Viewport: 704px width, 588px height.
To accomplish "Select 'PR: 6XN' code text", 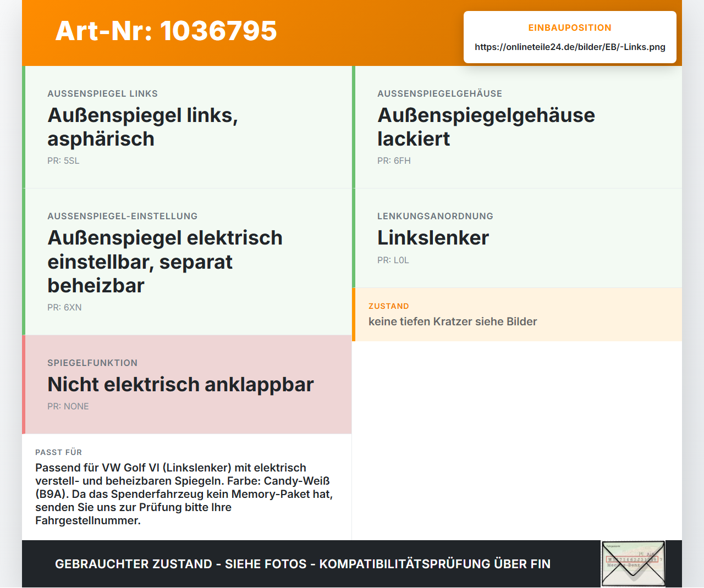I will pos(64,307).
